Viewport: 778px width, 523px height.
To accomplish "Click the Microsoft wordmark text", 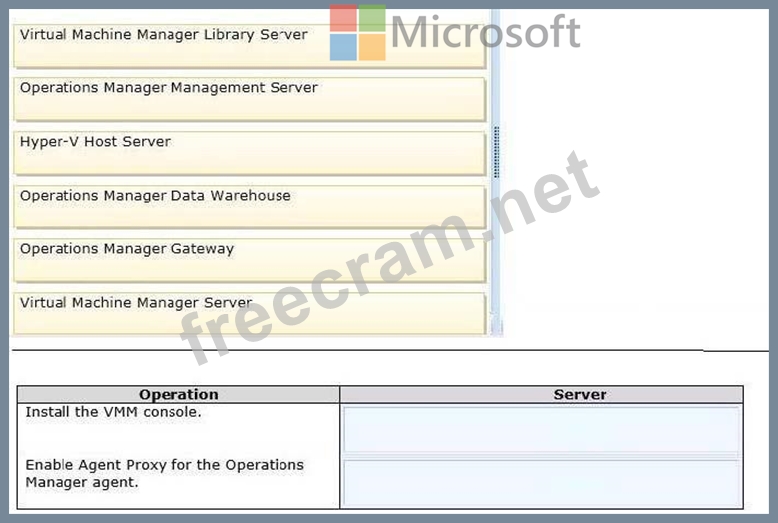I will click(486, 32).
